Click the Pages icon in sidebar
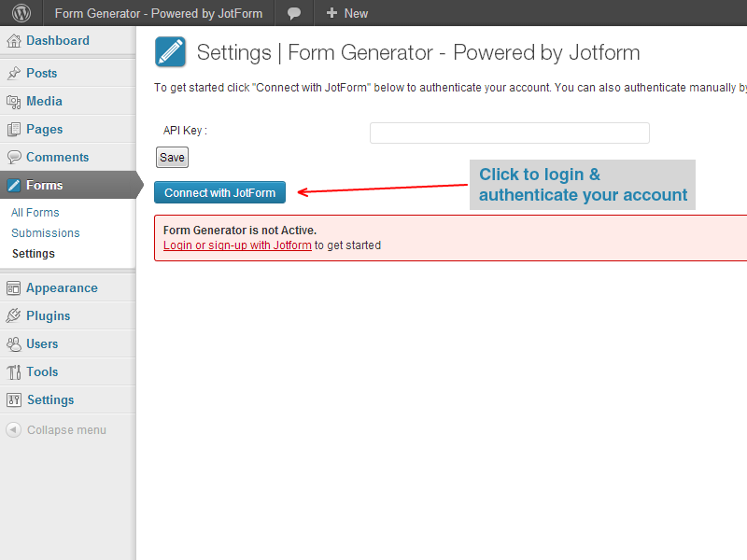Screen dimensions: 747x560 click(14, 130)
